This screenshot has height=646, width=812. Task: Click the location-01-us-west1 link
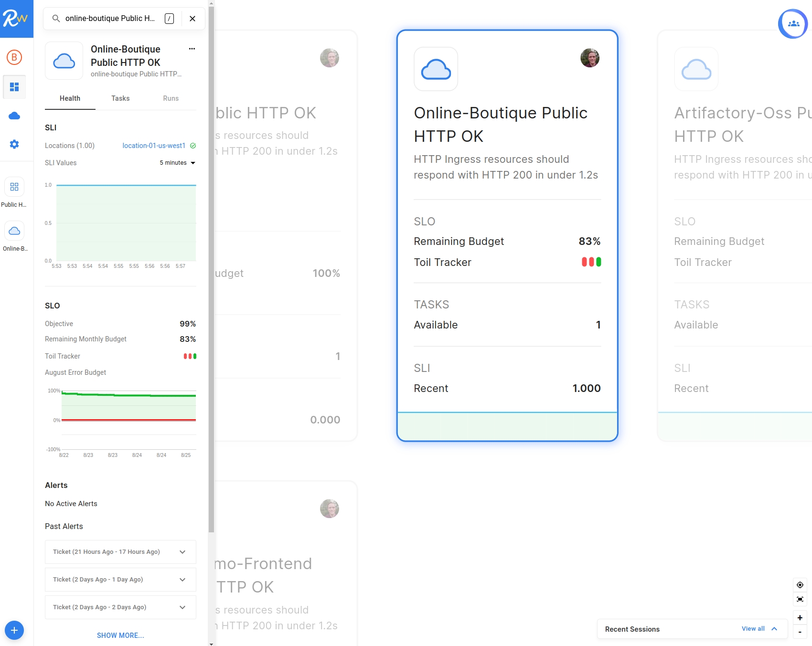click(x=154, y=146)
